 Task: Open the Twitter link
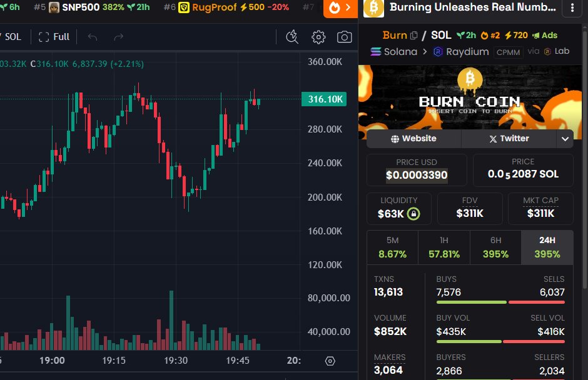pyautogui.click(x=509, y=139)
